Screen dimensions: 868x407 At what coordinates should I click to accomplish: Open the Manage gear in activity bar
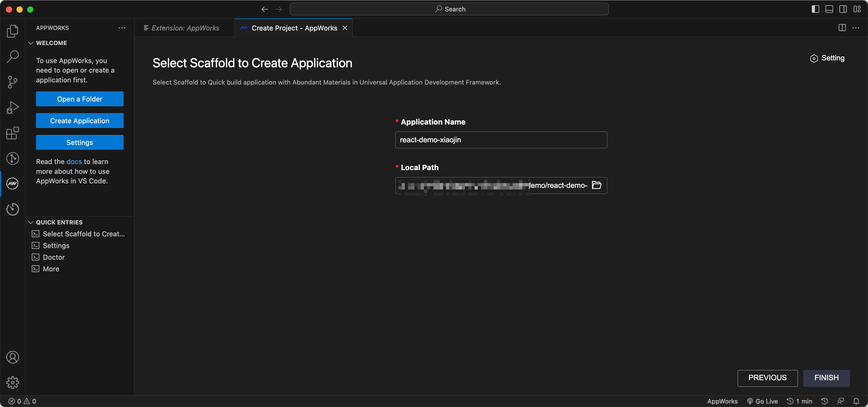point(12,382)
